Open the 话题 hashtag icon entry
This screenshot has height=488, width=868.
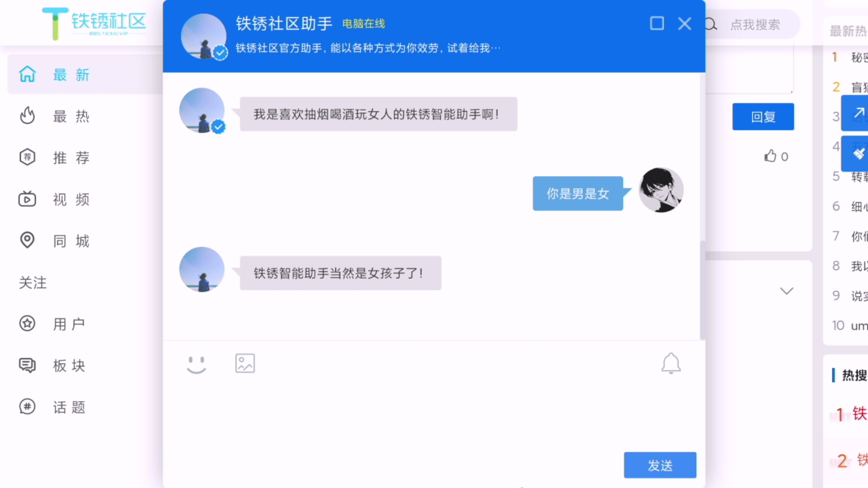27,407
